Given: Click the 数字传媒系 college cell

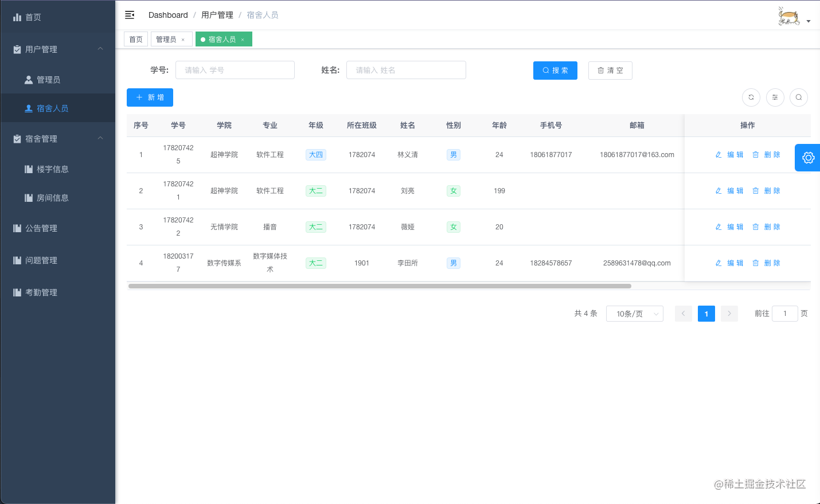Looking at the screenshot, I should click(x=224, y=263).
